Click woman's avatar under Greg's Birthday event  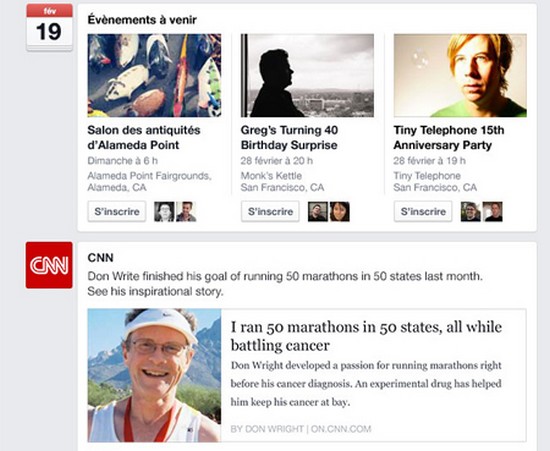pos(340,211)
